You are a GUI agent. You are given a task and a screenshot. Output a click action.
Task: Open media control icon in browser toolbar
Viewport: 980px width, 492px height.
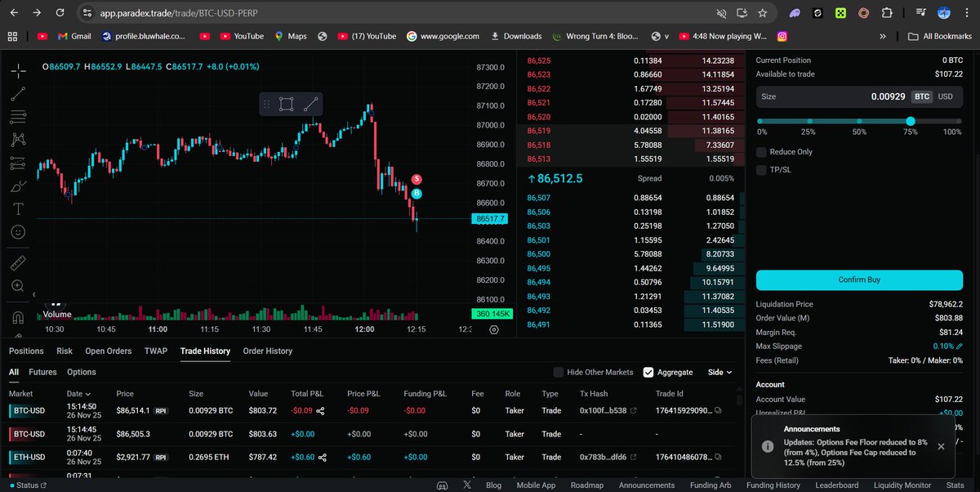click(x=921, y=13)
